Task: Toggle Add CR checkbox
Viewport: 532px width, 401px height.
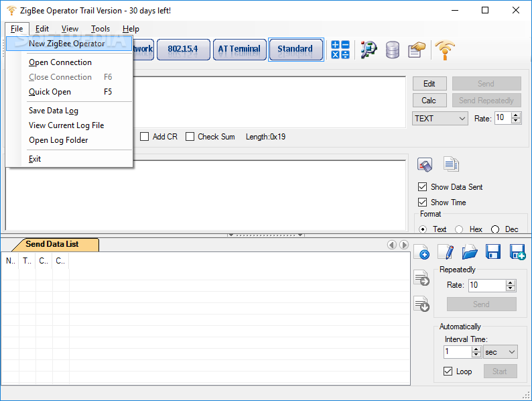Action: (145, 137)
